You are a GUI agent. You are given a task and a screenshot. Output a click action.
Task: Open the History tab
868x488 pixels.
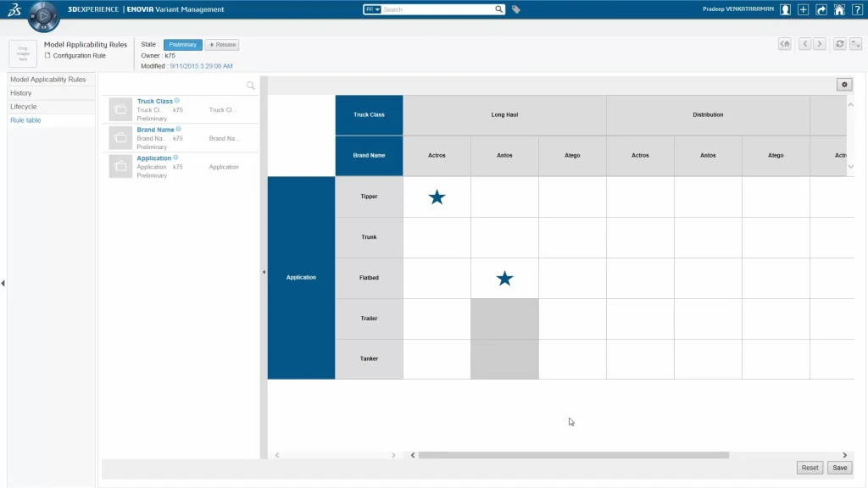pos(21,93)
